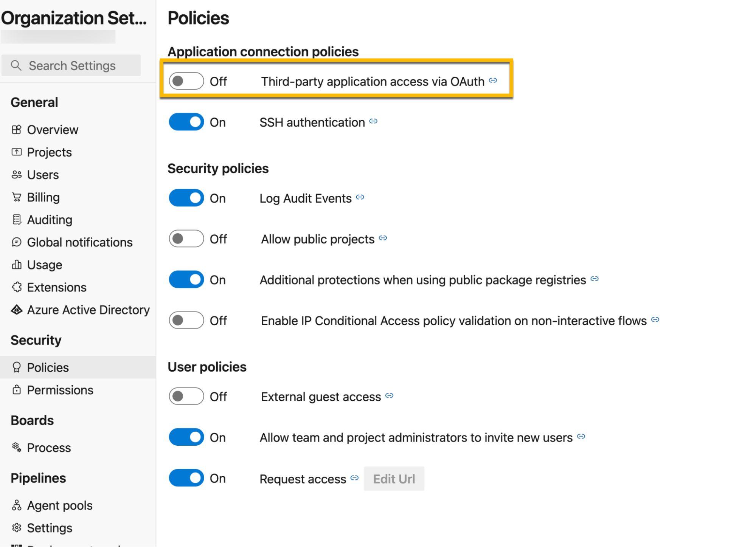756x547 pixels.
Task: Enable Third-party application access via OAuth
Action: click(186, 81)
